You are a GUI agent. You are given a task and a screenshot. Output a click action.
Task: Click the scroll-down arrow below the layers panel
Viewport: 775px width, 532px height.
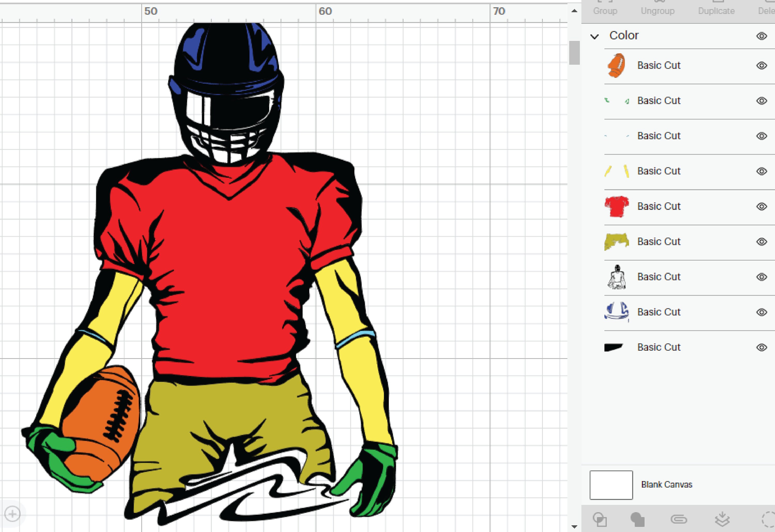[x=574, y=523]
